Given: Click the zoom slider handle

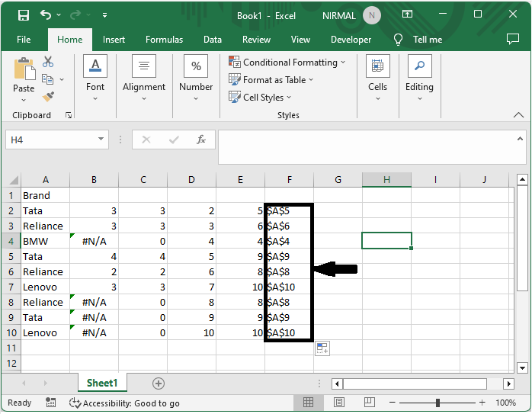Looking at the screenshot, I should (x=438, y=403).
